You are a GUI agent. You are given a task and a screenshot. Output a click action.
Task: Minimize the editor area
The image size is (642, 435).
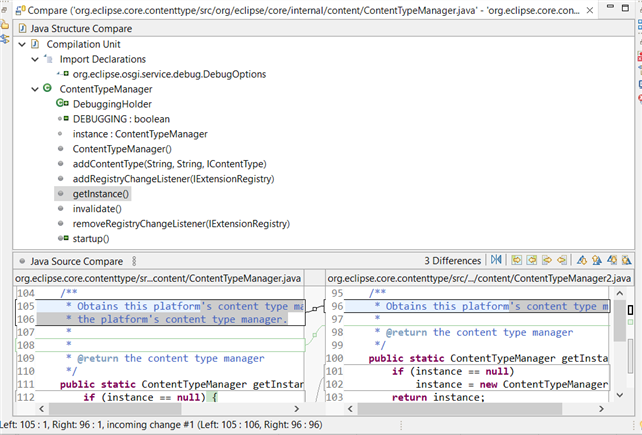click(610, 7)
